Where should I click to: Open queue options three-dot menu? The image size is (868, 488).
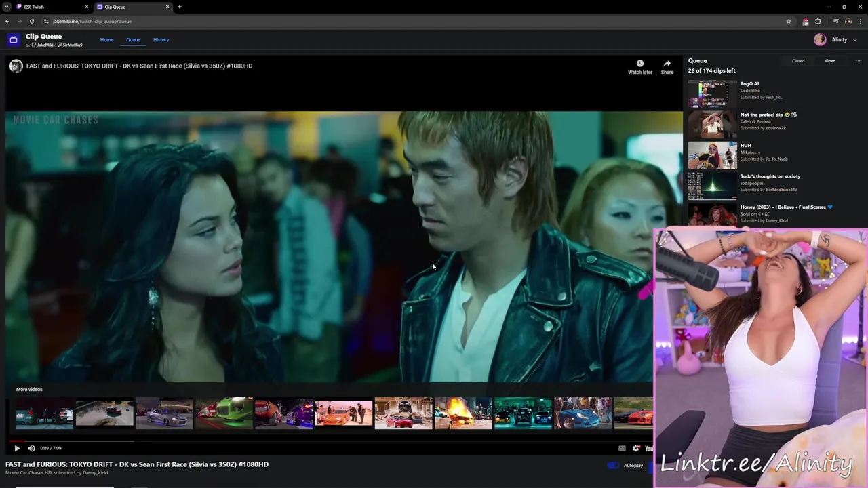(857, 61)
